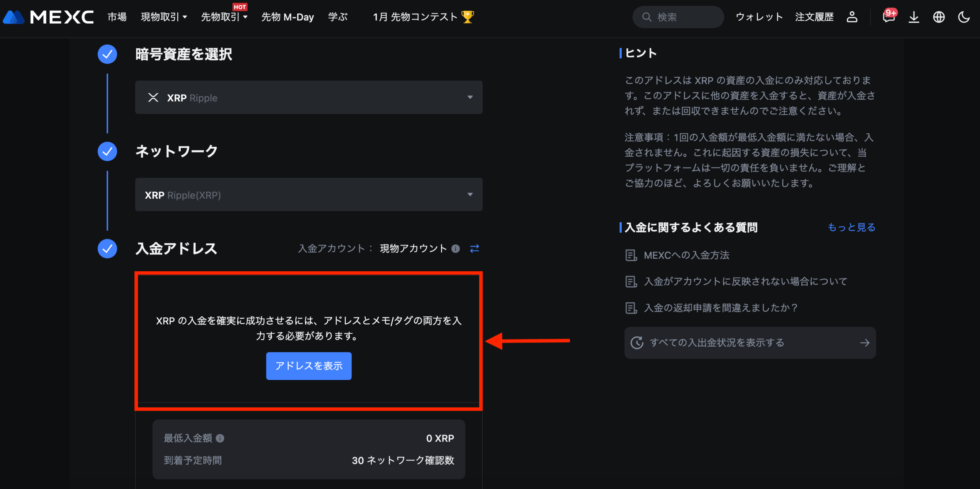The image size is (980, 489).
Task: Click the document icon beside 入金がアカウントに反映されない場合について
Action: coord(631,282)
